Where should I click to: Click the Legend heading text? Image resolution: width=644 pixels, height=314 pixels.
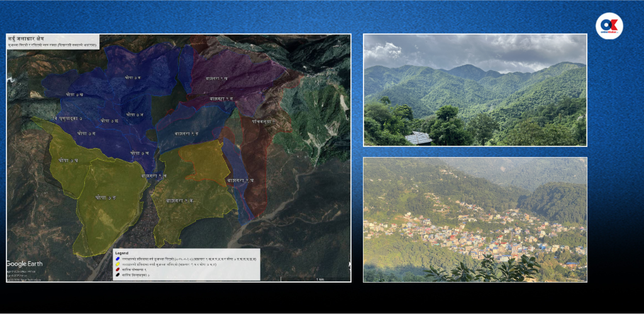tap(122, 252)
